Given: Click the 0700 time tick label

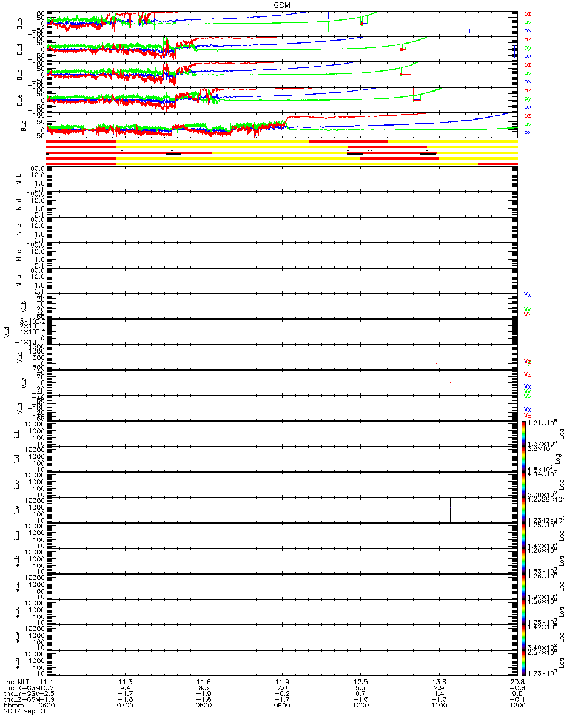Looking at the screenshot, I should tap(125, 706).
